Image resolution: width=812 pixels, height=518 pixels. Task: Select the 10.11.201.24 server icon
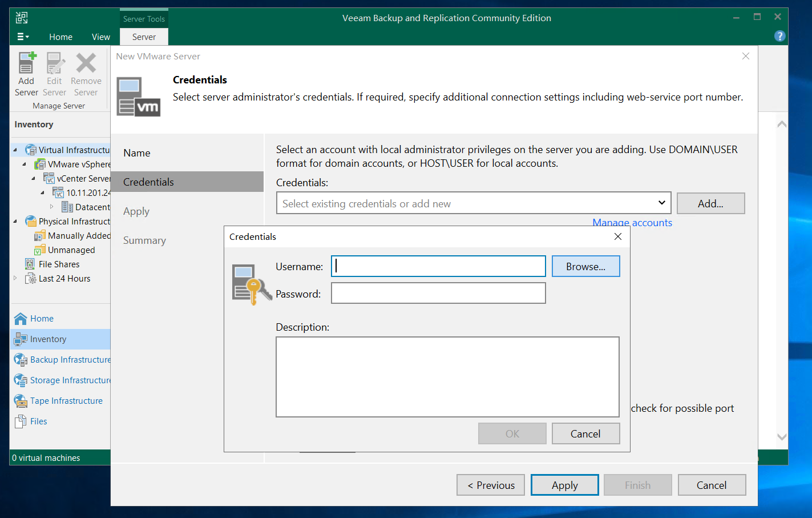pos(58,193)
